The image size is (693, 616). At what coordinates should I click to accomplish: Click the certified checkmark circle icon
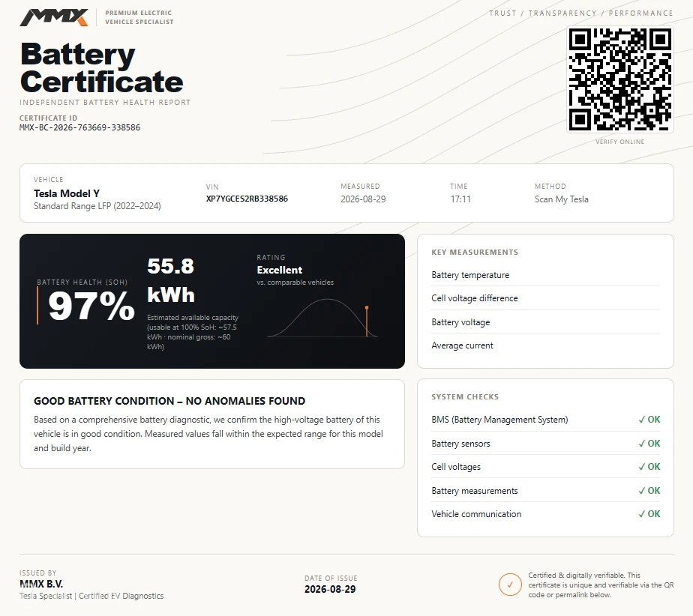click(x=510, y=585)
